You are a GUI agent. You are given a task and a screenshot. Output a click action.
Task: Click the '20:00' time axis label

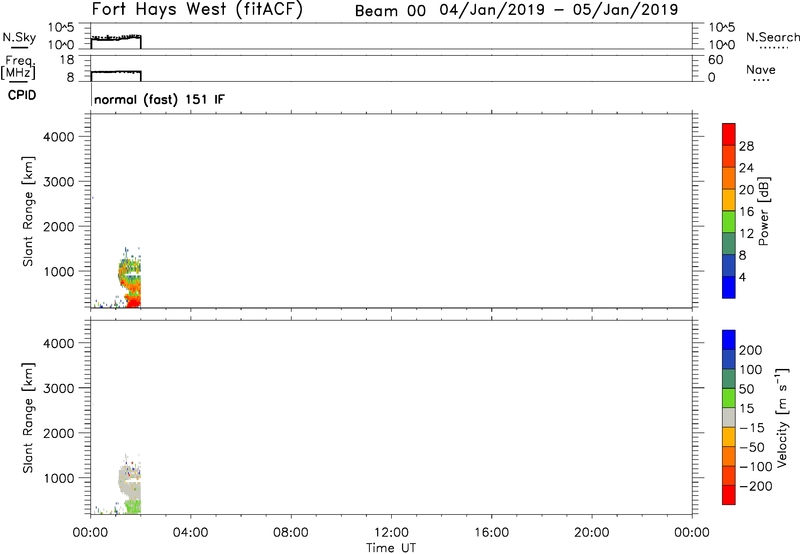point(592,533)
